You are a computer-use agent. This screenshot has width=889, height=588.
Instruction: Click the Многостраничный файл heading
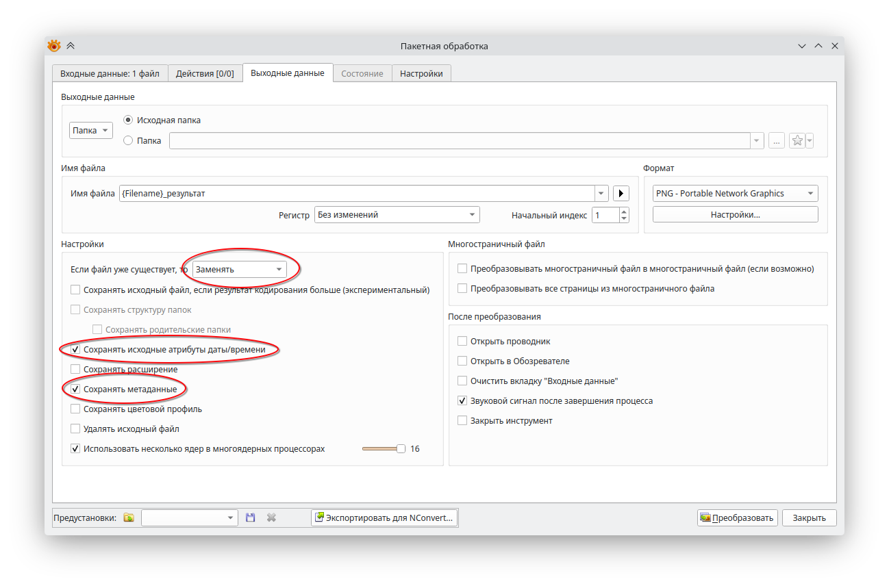tap(497, 244)
